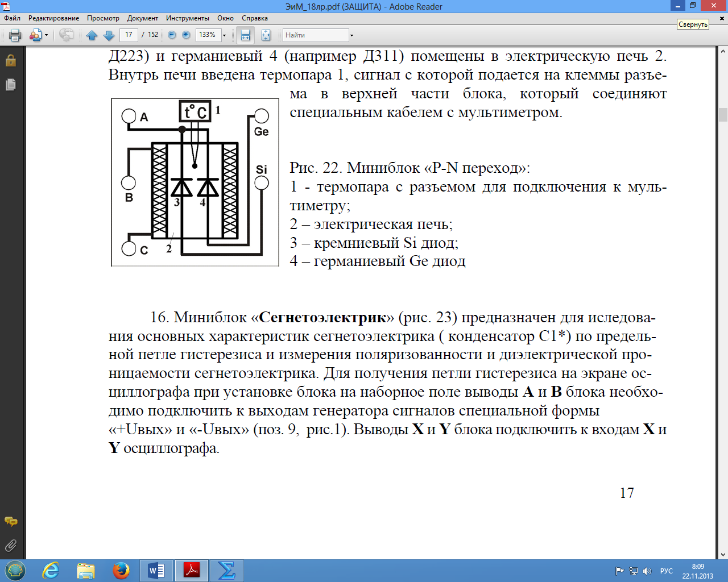The width and height of the screenshot is (728, 582).
Task: Switch to the Sigma app in taskbar
Action: click(x=226, y=571)
